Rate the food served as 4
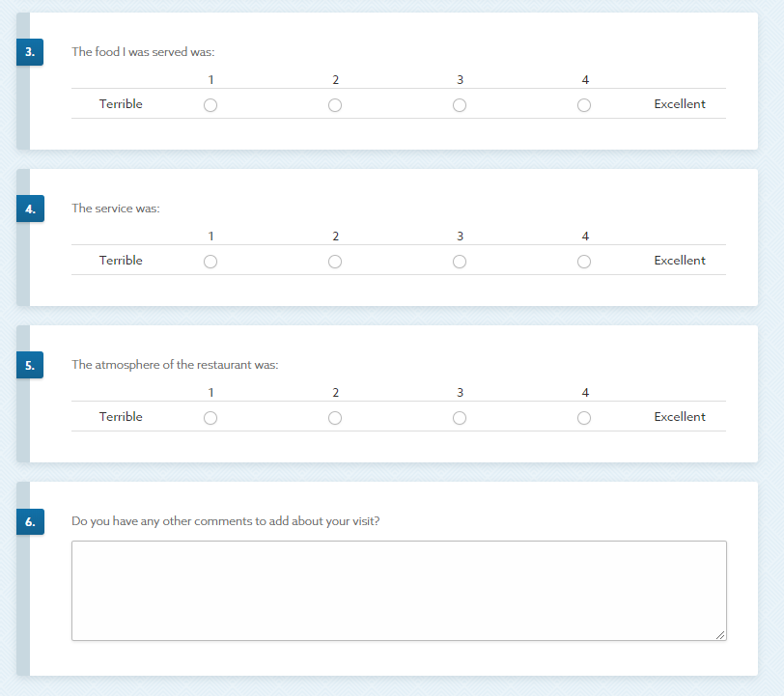Viewport: 784px width, 696px height. click(x=584, y=105)
